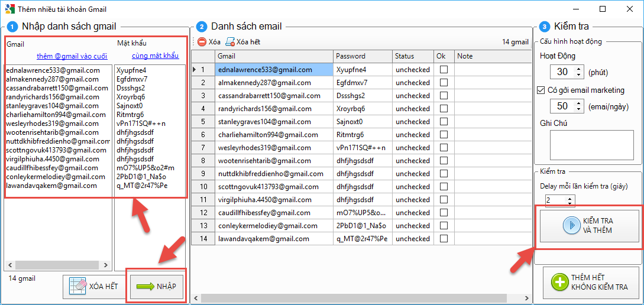This screenshot has width=644, height=305.
Task: Click the Xóa delete icon in toolbar
Action: (202, 41)
